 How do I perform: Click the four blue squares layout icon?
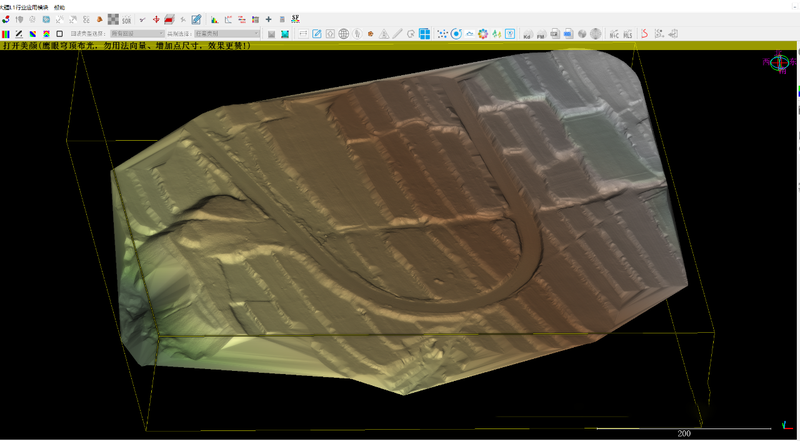coord(424,34)
